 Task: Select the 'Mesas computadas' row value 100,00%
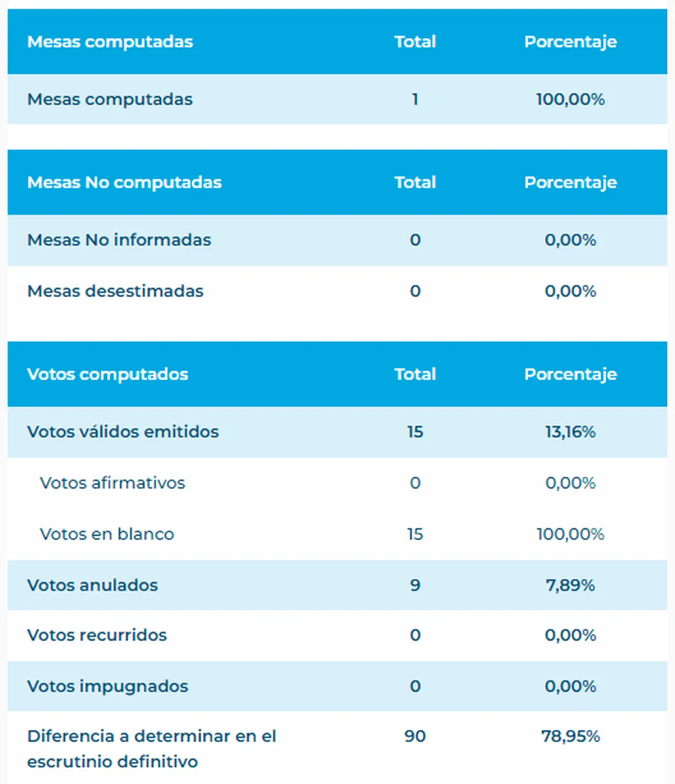(570, 100)
